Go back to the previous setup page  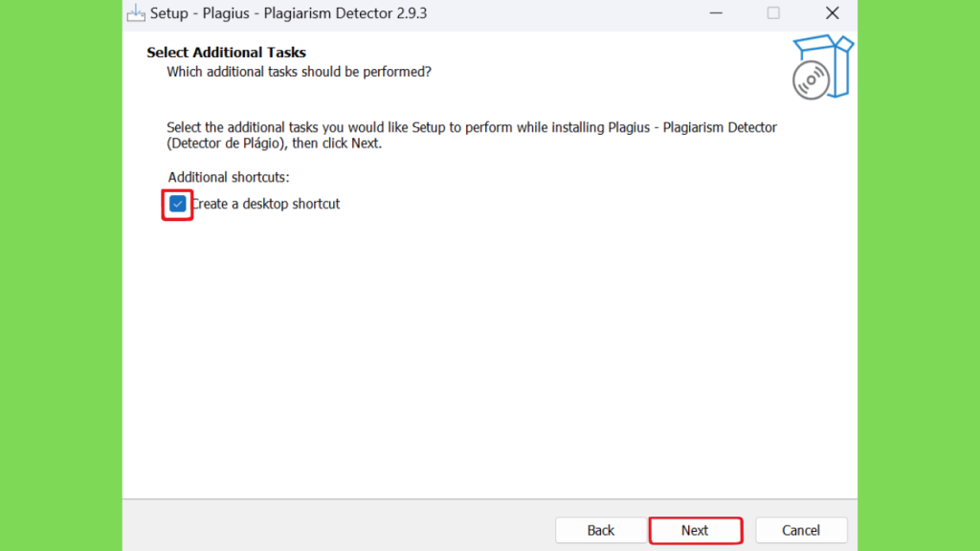[601, 530]
